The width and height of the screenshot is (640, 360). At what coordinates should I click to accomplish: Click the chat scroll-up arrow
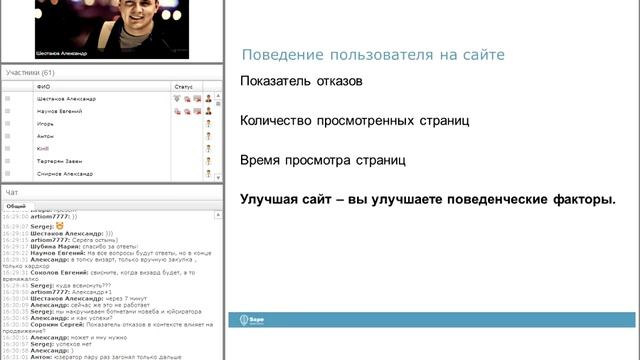coord(218,215)
